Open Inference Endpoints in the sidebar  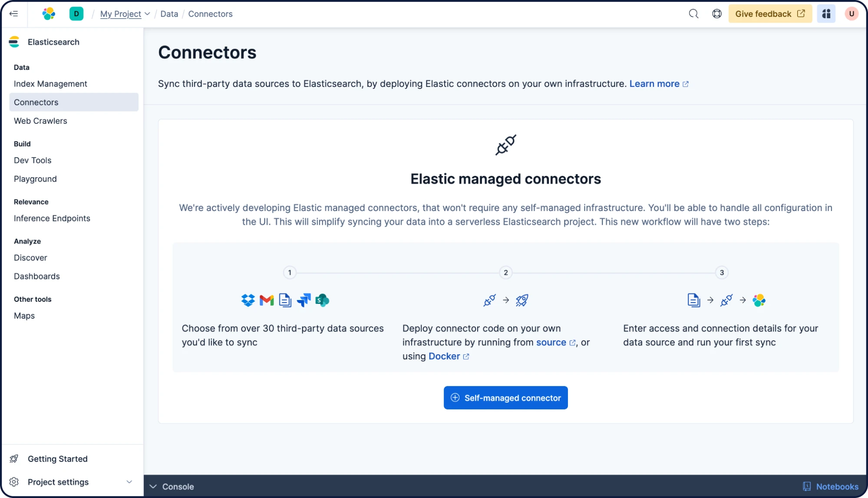click(x=74, y=218)
